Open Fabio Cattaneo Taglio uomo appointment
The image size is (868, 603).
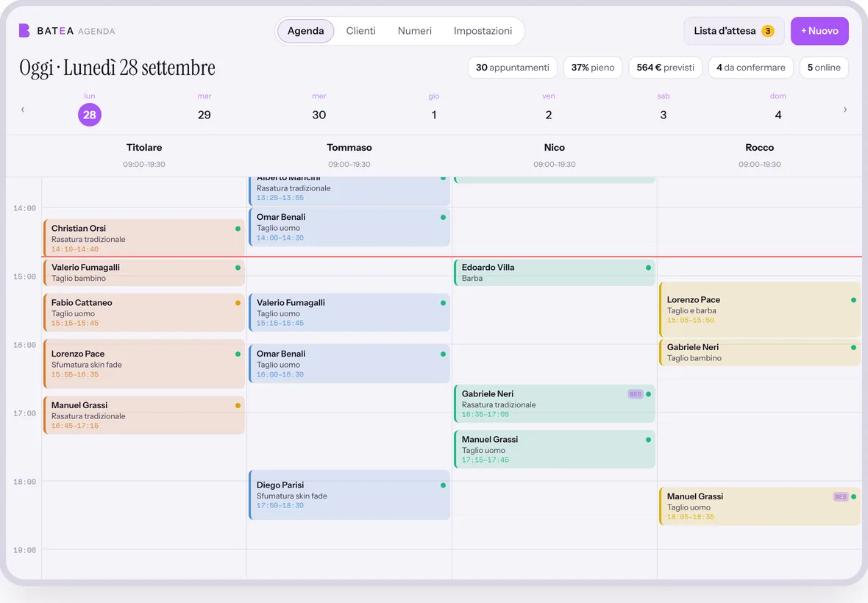(x=144, y=313)
